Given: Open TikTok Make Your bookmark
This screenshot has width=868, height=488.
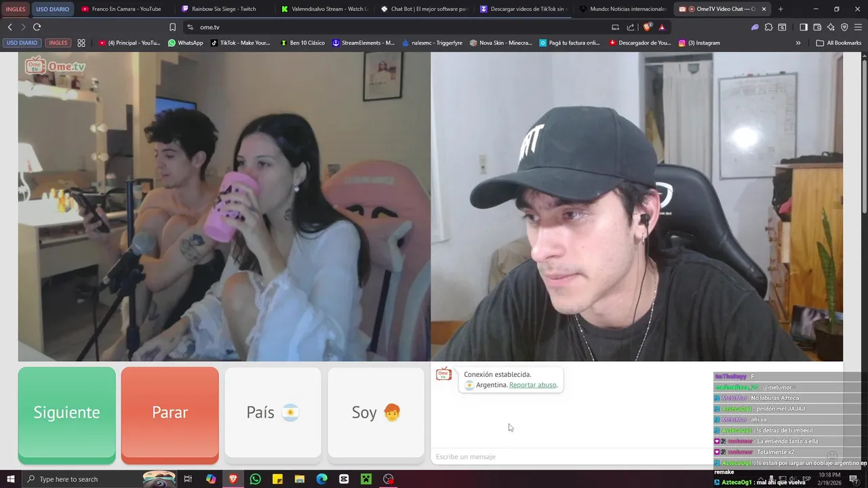Looking at the screenshot, I should [240, 43].
